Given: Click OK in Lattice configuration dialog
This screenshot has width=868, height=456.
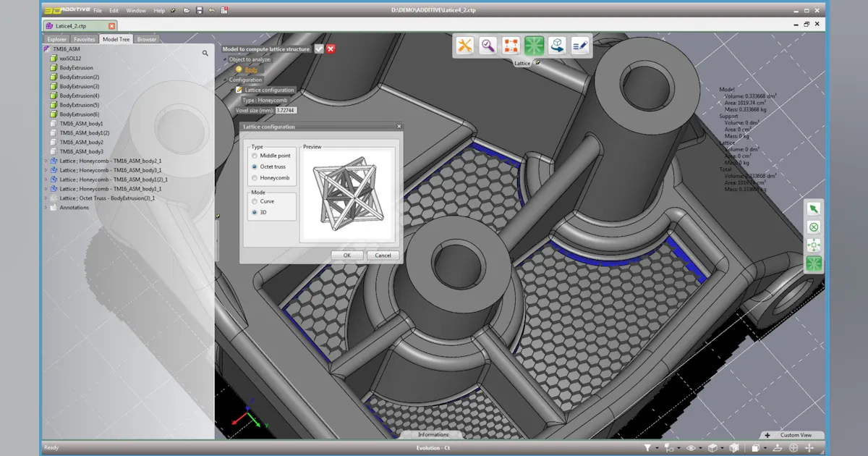Looking at the screenshot, I should coord(347,255).
